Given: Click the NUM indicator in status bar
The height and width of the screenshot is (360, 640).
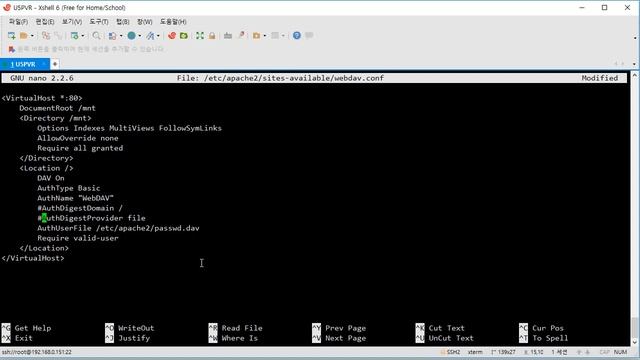Looking at the screenshot, I should [620, 352].
